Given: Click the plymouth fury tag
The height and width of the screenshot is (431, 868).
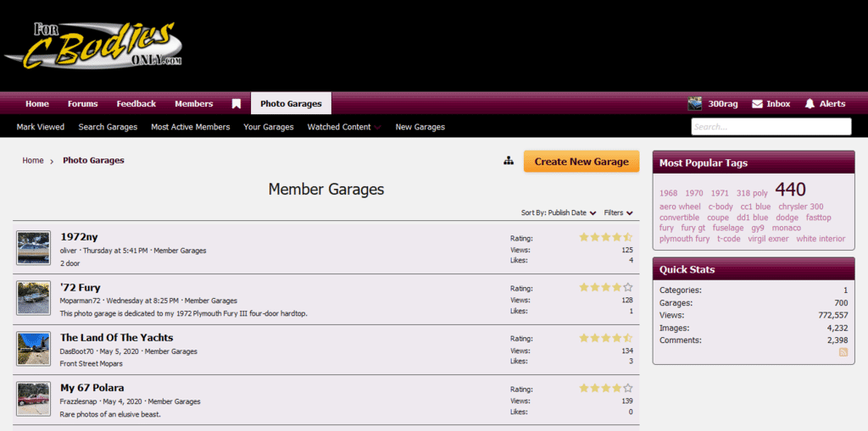Looking at the screenshot, I should tap(685, 239).
